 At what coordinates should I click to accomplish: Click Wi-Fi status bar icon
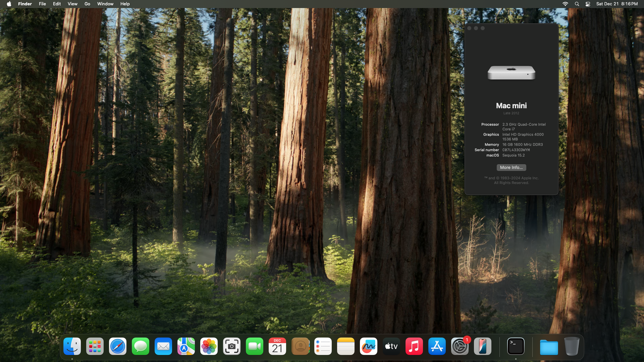coord(565,4)
